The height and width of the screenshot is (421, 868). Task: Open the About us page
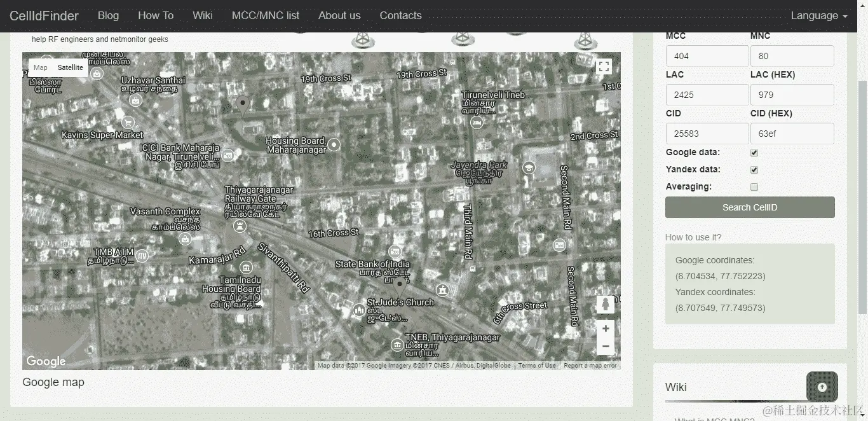(339, 16)
